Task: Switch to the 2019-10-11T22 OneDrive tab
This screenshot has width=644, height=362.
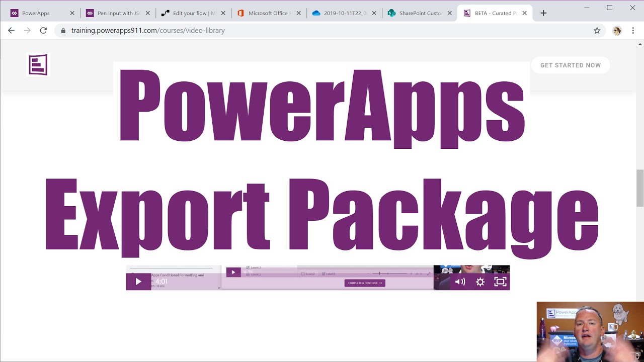Action: point(344,13)
